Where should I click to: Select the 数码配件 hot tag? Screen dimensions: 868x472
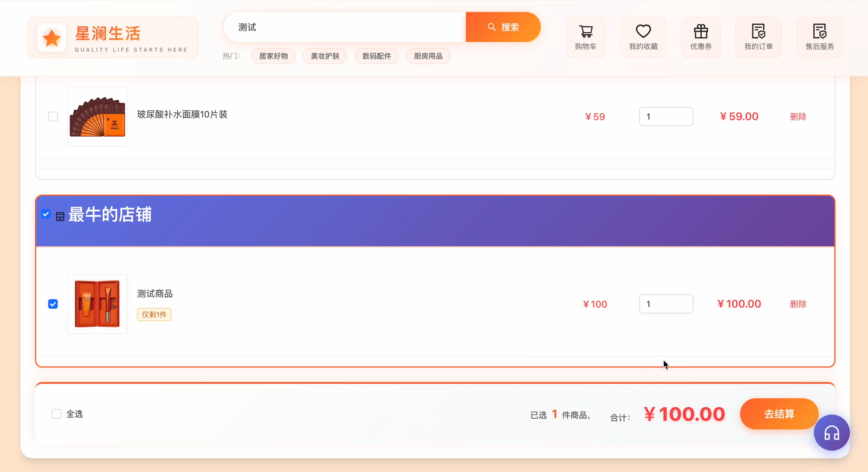[x=376, y=56]
